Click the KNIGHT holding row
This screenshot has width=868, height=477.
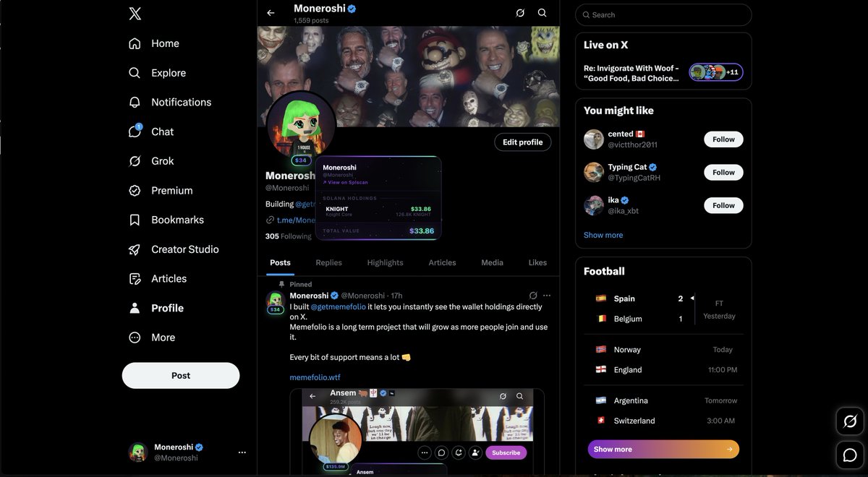coord(378,211)
